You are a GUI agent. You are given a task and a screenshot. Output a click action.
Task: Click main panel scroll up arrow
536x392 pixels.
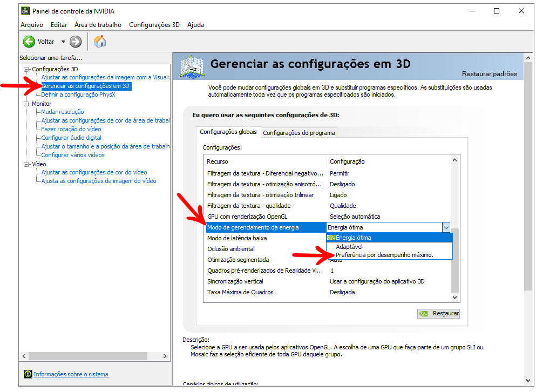pos(528,58)
